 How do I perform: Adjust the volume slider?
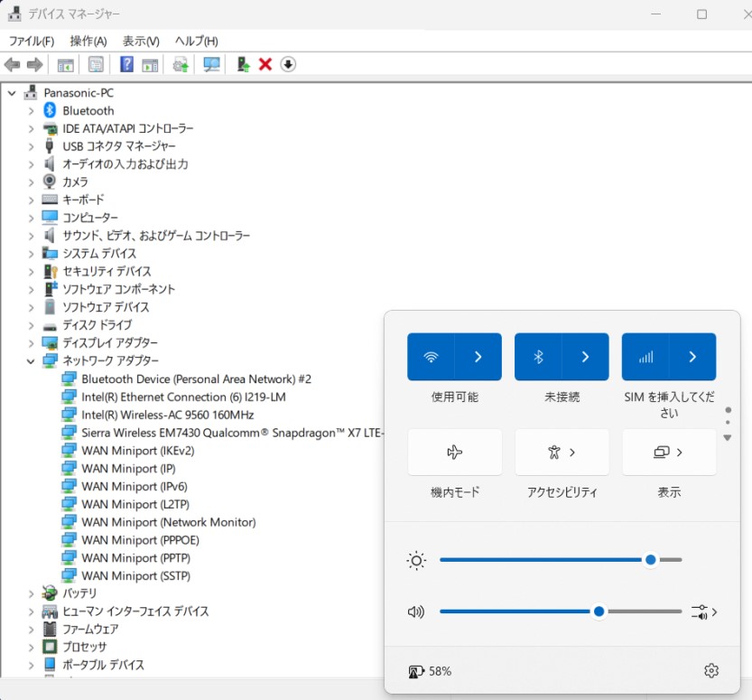pyautogui.click(x=561, y=611)
